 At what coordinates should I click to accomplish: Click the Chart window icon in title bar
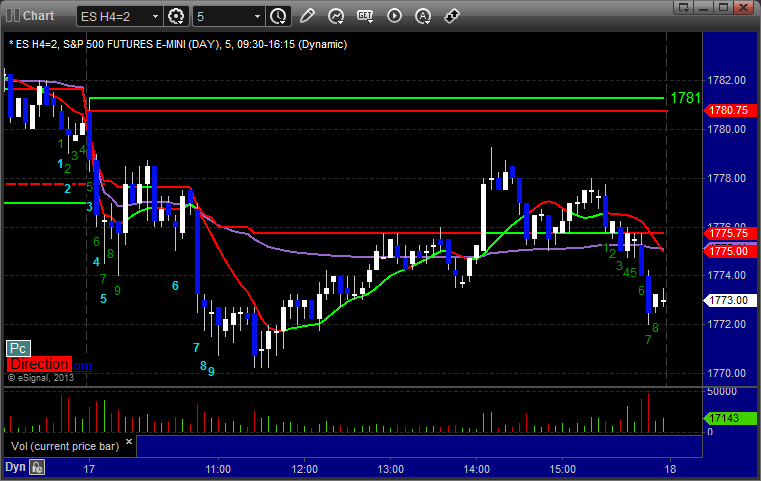tap(13, 16)
